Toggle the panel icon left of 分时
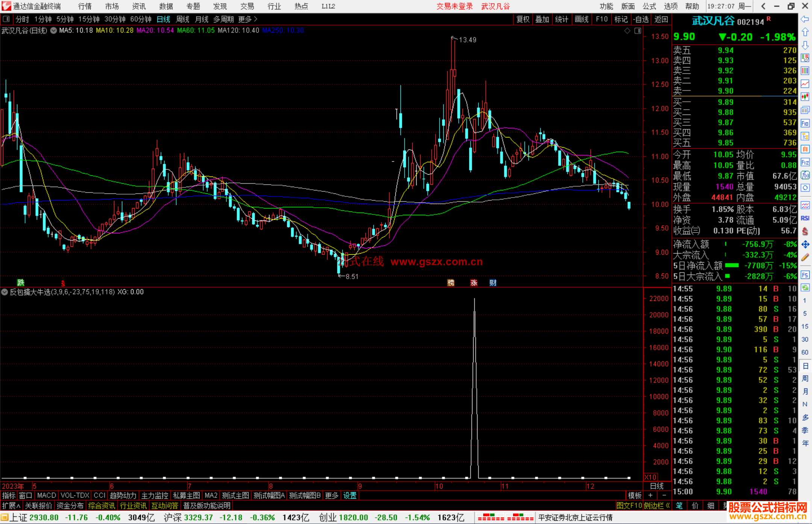Viewport: 812px width, 524px height. (6, 19)
